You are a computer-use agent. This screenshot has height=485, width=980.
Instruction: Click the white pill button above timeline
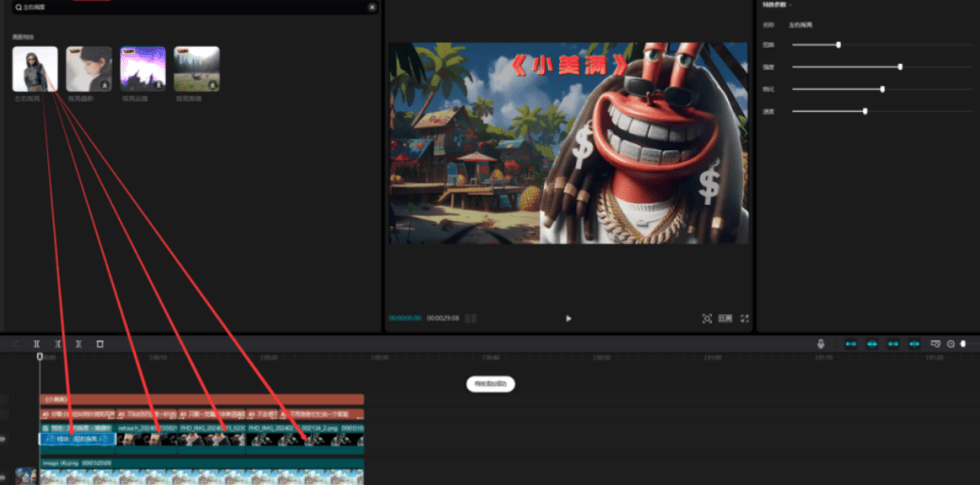[490, 383]
